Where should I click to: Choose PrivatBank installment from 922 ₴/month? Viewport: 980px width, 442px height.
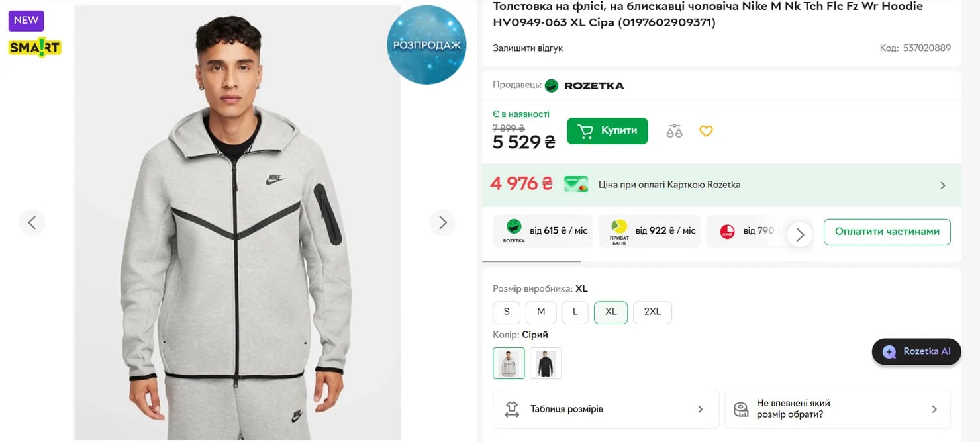click(x=650, y=231)
